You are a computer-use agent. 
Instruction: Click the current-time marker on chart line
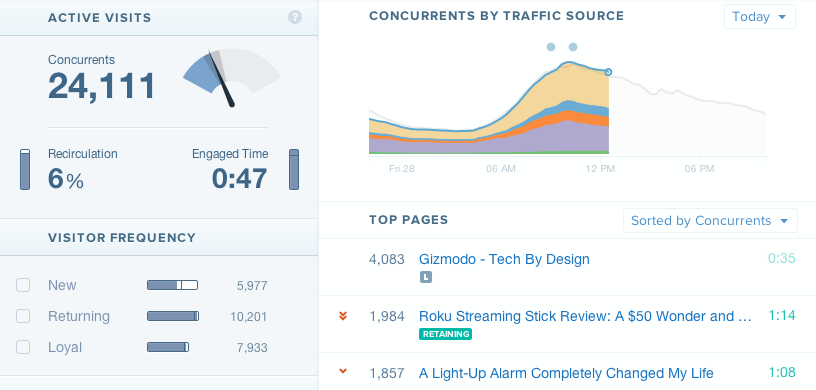pos(608,72)
